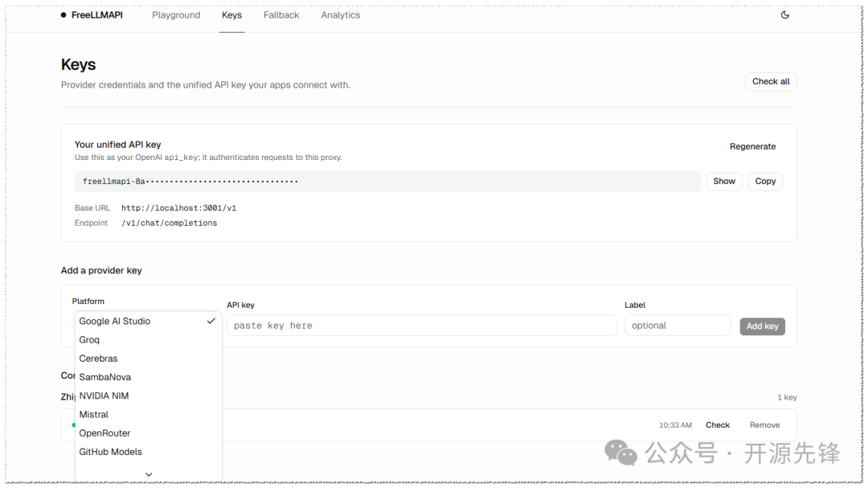Screen dimensions: 868x488
Task: Regenerate the unified API key
Action: (752, 146)
